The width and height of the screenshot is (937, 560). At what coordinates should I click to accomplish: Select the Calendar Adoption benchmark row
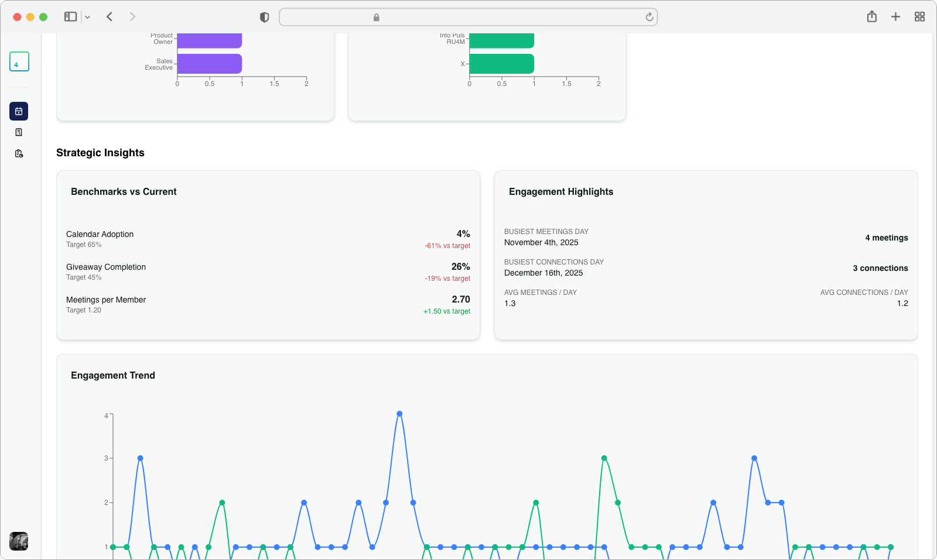268,239
